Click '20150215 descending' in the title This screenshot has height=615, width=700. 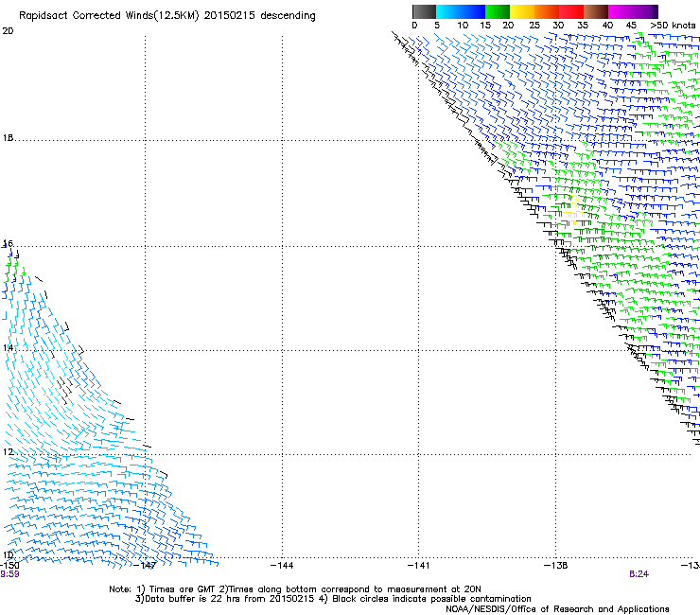tap(259, 15)
